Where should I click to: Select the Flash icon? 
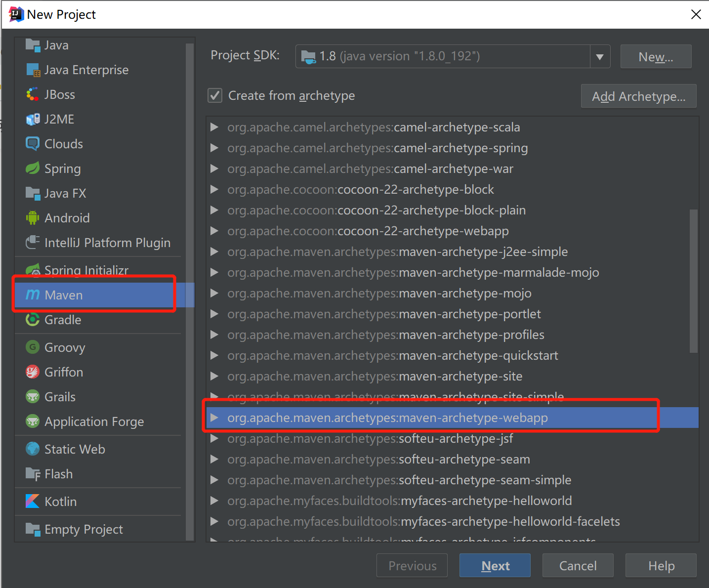[33, 474]
